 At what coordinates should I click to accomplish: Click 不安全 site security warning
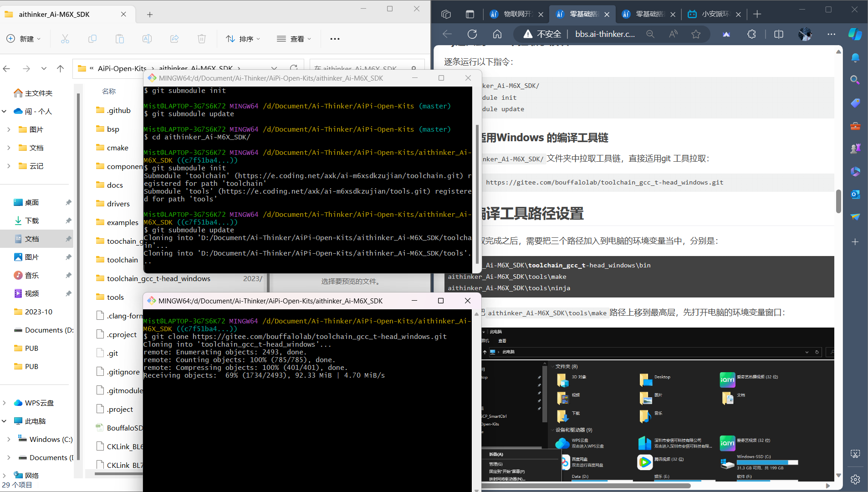[542, 34]
